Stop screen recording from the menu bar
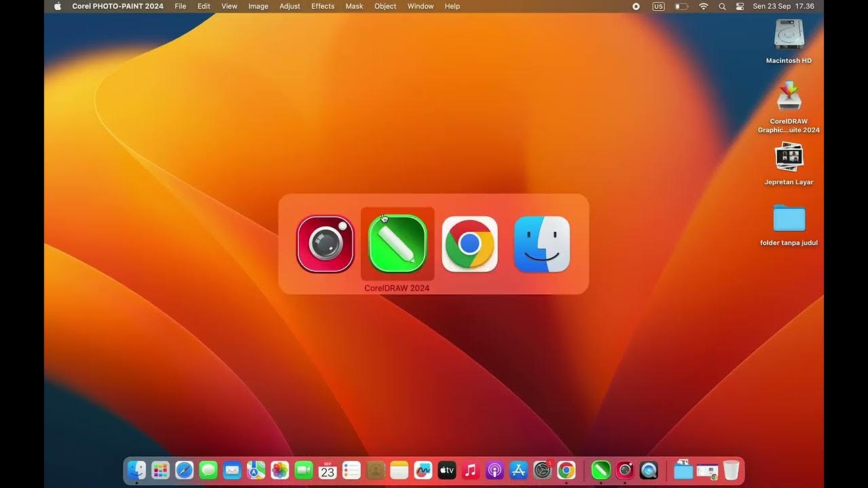 pos(636,6)
